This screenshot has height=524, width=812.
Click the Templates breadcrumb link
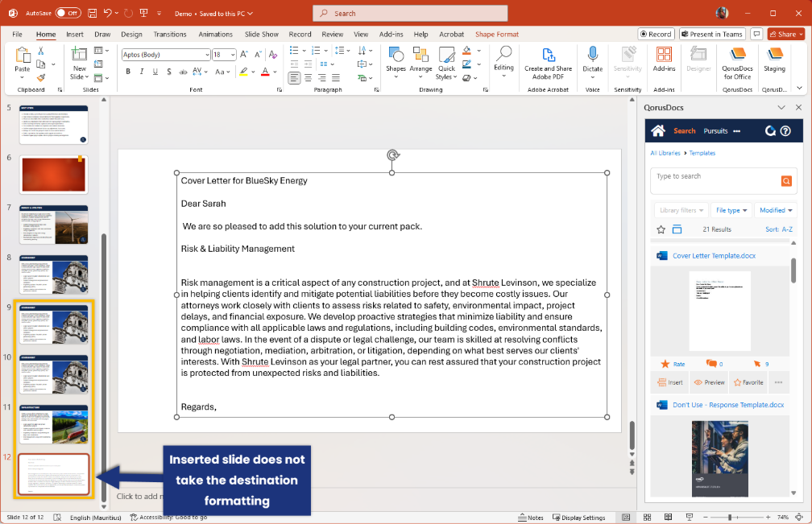pyautogui.click(x=702, y=152)
